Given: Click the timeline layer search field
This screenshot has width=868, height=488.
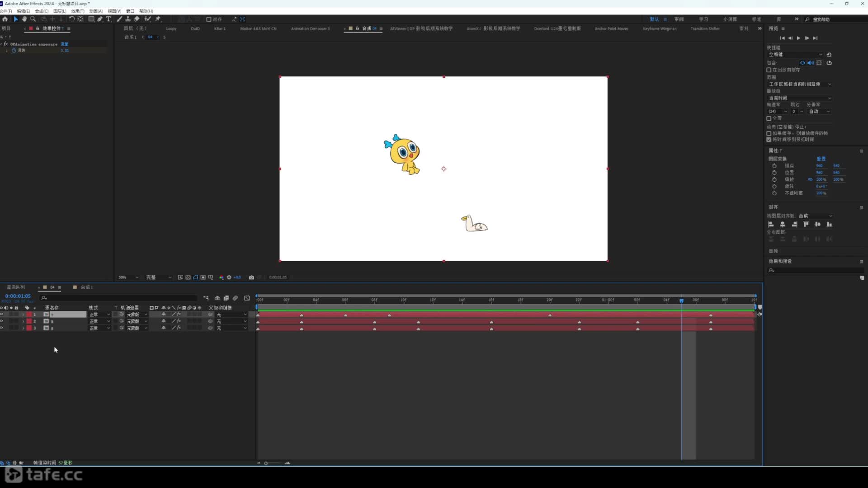Looking at the screenshot, I should pyautogui.click(x=119, y=298).
